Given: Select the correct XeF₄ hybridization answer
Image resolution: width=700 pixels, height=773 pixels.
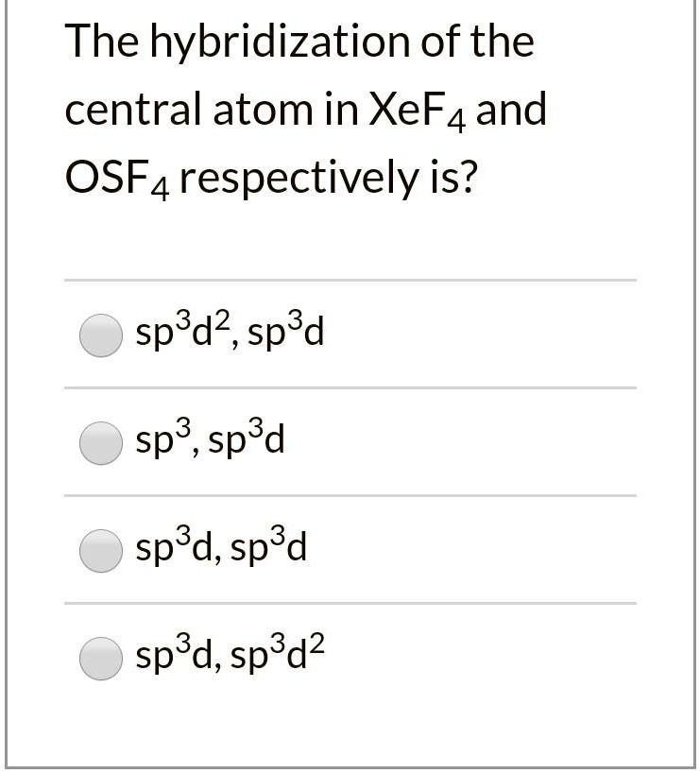Looking at the screenshot, I should pos(100,333).
